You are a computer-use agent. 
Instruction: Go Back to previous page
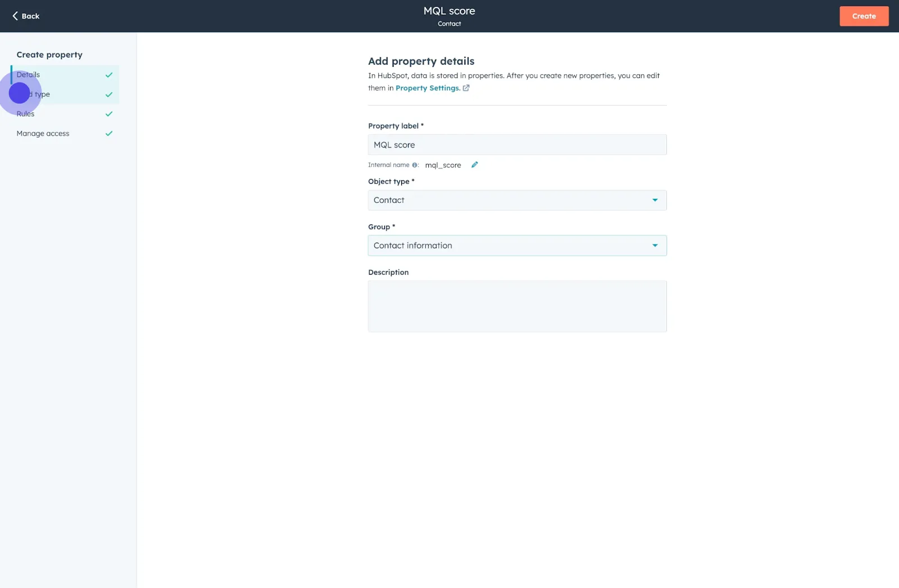26,16
